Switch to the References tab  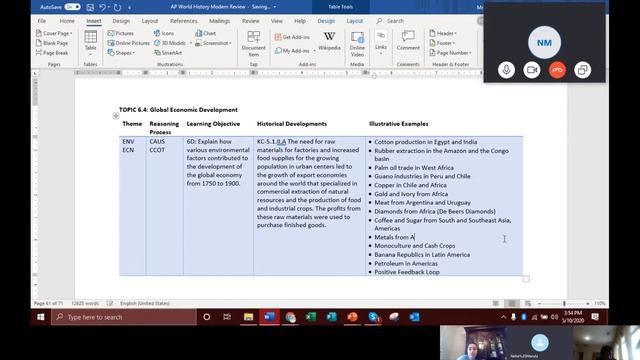click(184, 21)
